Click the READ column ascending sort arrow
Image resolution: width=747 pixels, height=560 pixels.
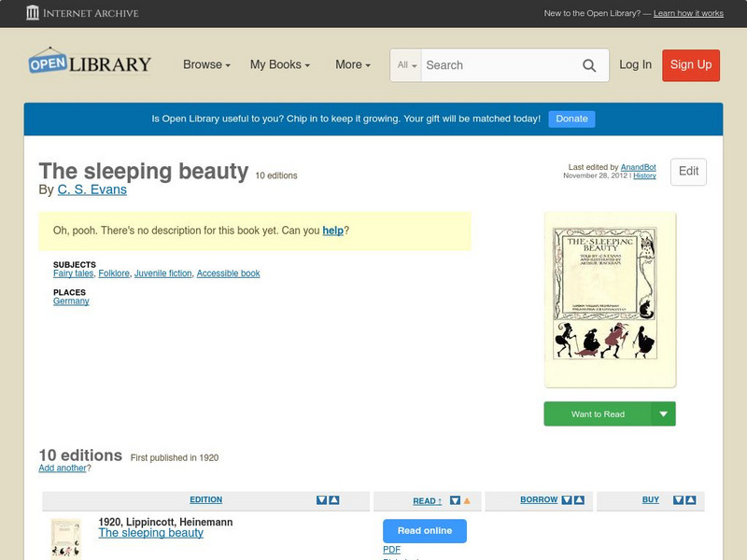[x=467, y=499]
